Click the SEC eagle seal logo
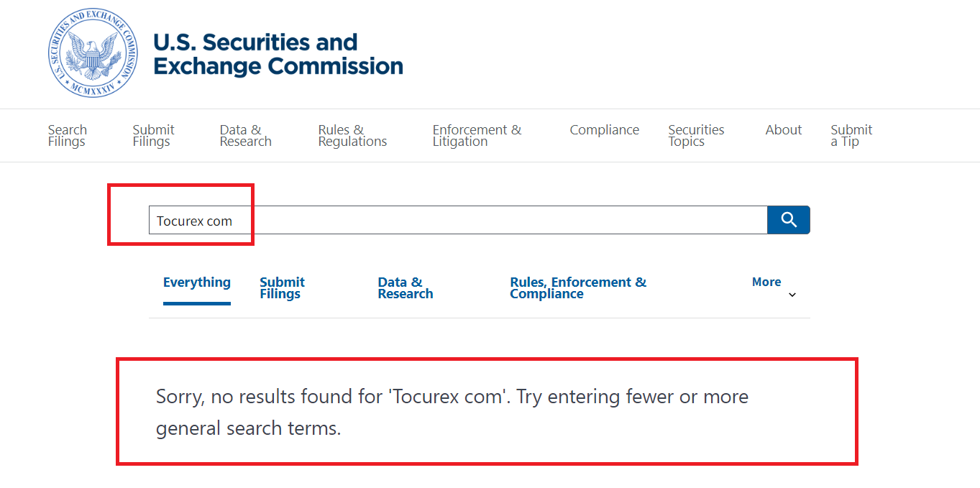This screenshot has height=488, width=980. 93,54
